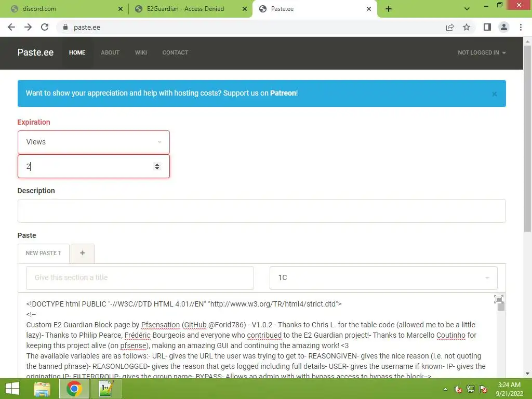The image size is (532, 399).
Task: Click the muted volume tray icon
Action: 458,389
